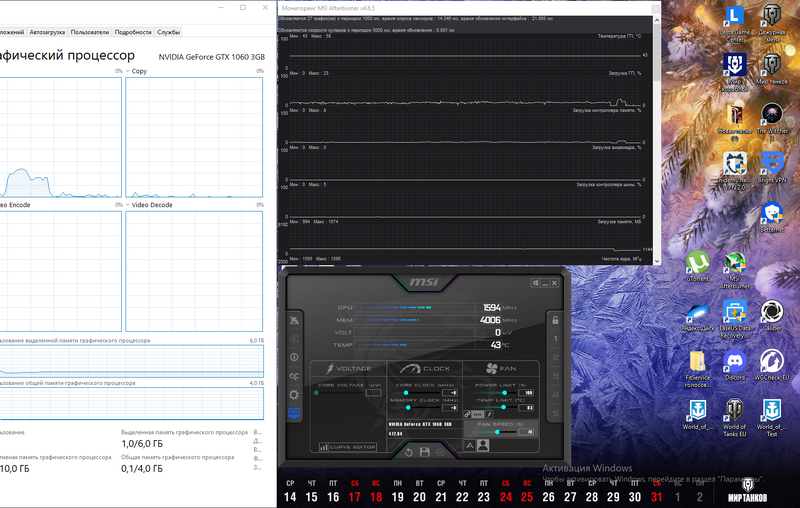
Task: Toggle user-defined fan control icon
Action: (483, 446)
